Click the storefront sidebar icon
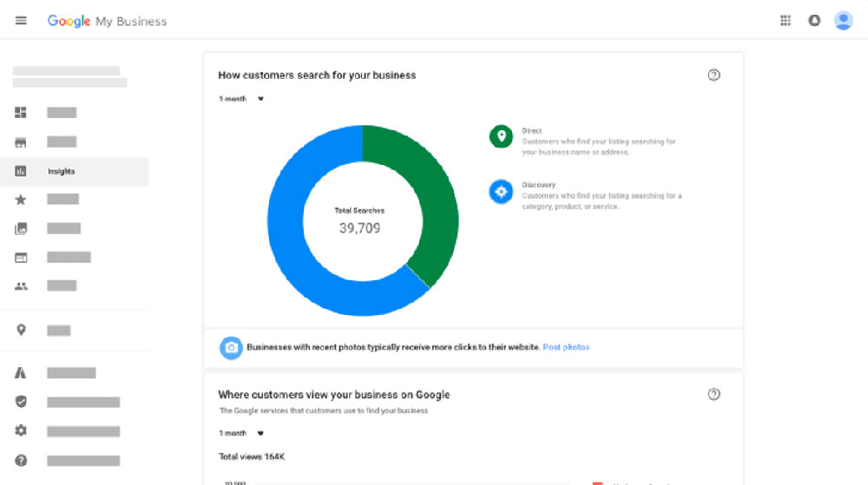868x485 pixels. pos(21,142)
